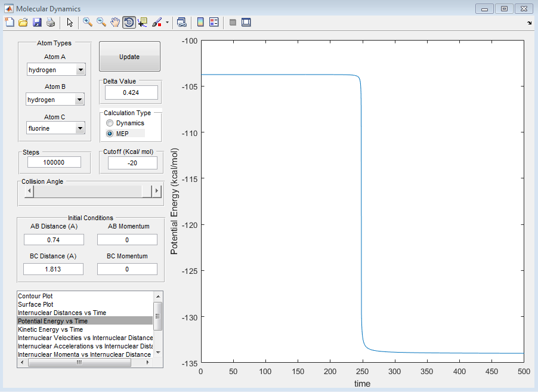Viewport: 538px width, 392px height.
Task: Select Kinetic Energy vs Time in list
Action: coord(50,329)
